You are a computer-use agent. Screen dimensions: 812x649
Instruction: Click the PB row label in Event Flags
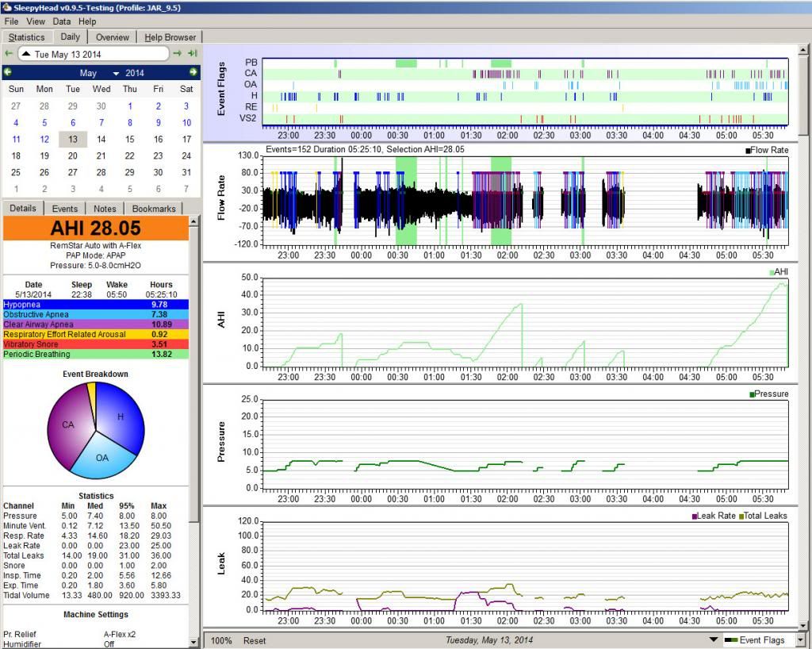pyautogui.click(x=251, y=62)
